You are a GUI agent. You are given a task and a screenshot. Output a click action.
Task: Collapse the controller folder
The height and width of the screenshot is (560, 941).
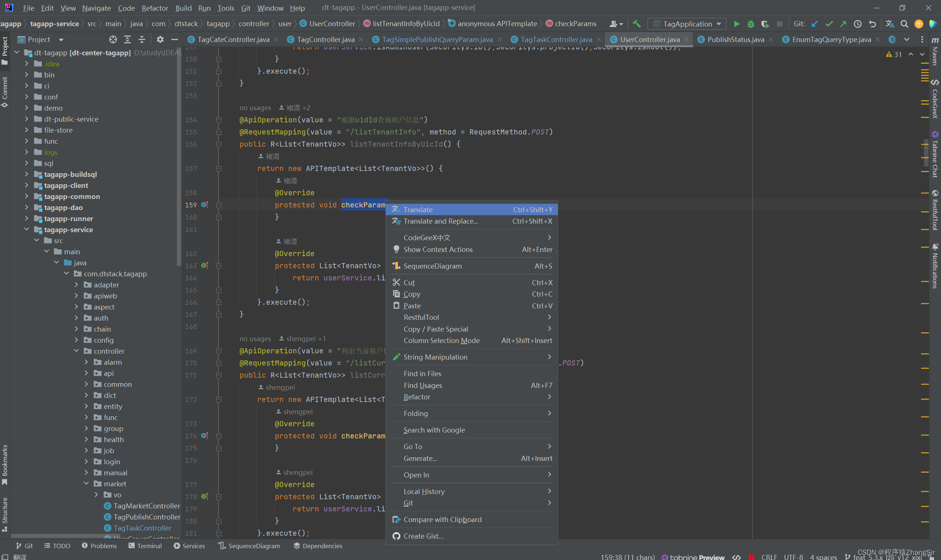click(76, 351)
